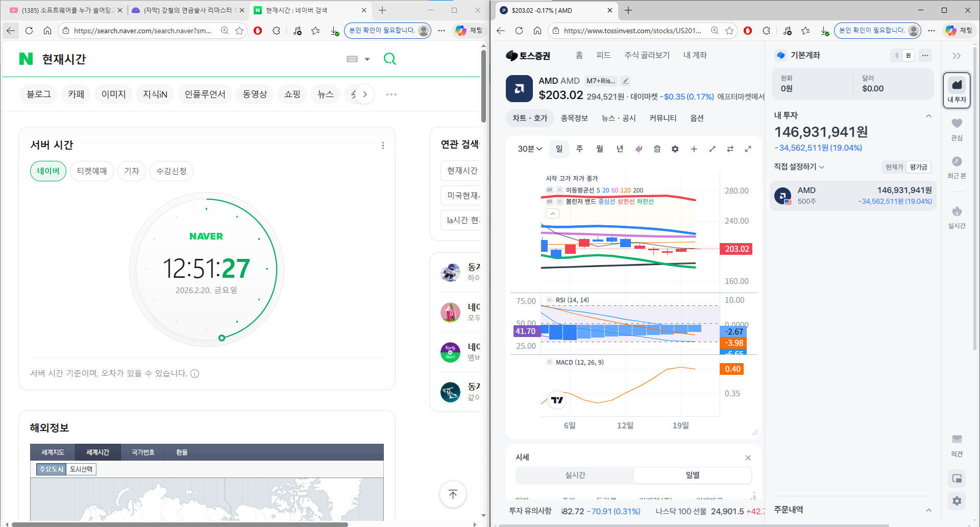980x527 pixels.
Task: Switch account currency display to 원
Action: [908, 56]
